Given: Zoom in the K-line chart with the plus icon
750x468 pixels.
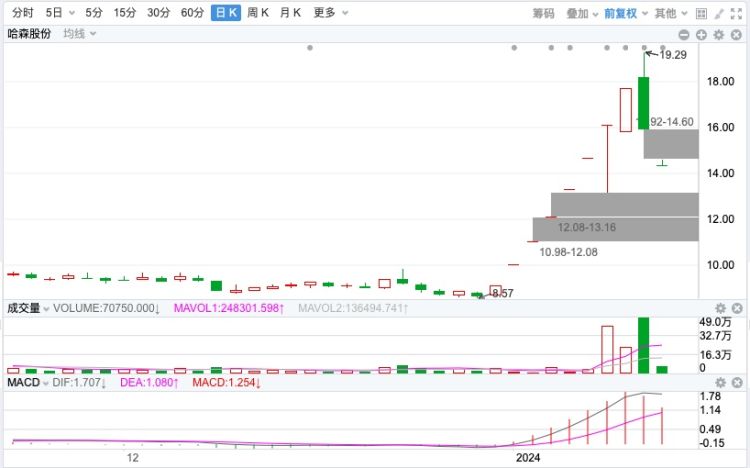Looking at the screenshot, I should pos(701,34).
